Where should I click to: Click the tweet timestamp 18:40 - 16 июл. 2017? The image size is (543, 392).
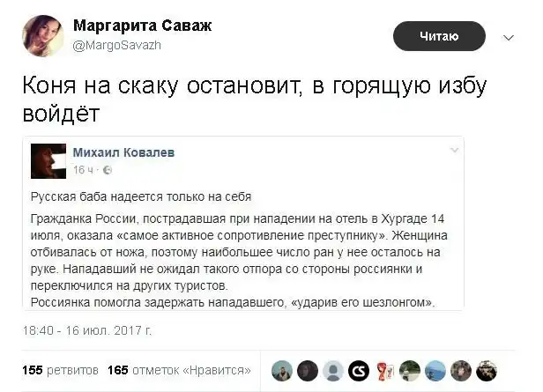[87, 332]
